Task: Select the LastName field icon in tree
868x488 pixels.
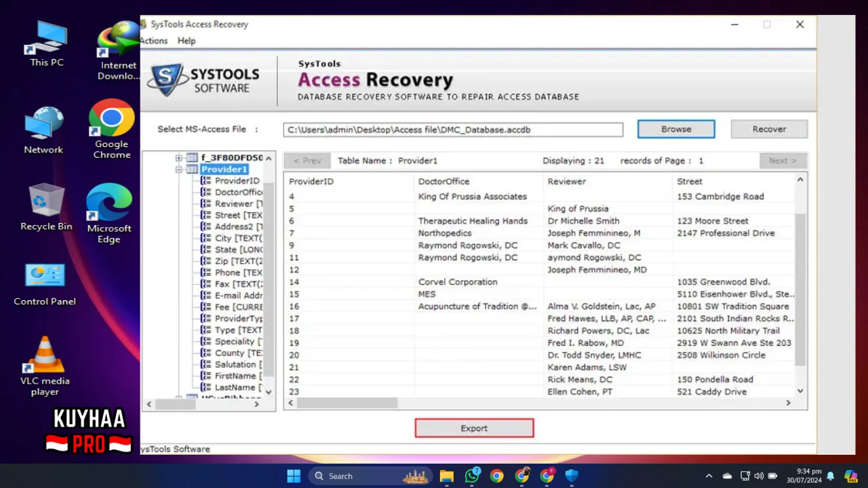Action: (x=206, y=388)
